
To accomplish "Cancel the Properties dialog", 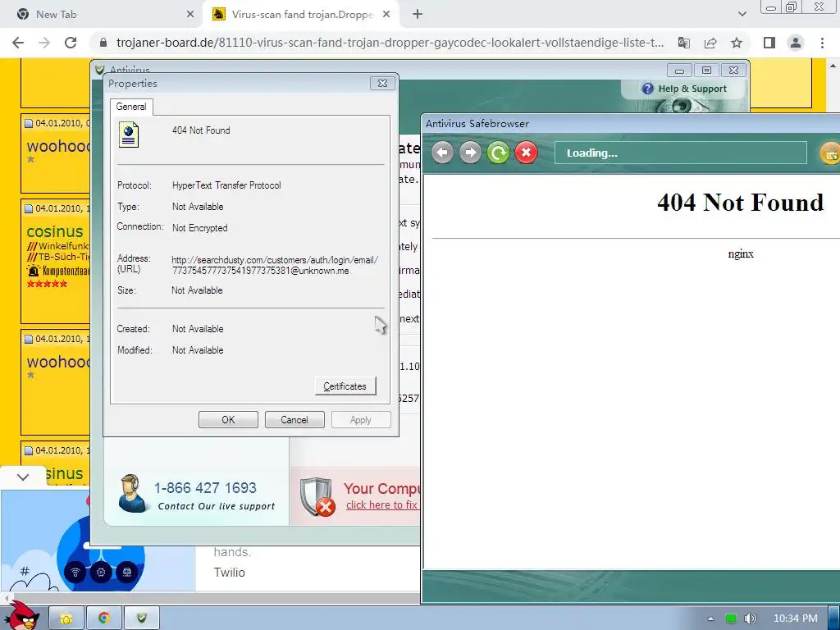I will (x=294, y=419).
